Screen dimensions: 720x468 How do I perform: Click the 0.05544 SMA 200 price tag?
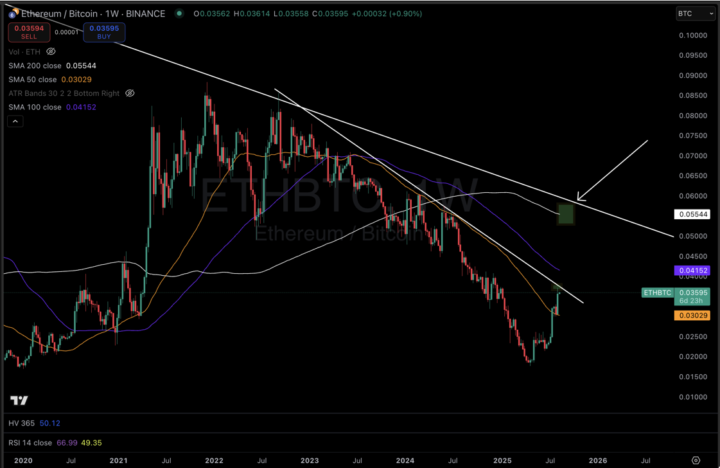click(692, 214)
